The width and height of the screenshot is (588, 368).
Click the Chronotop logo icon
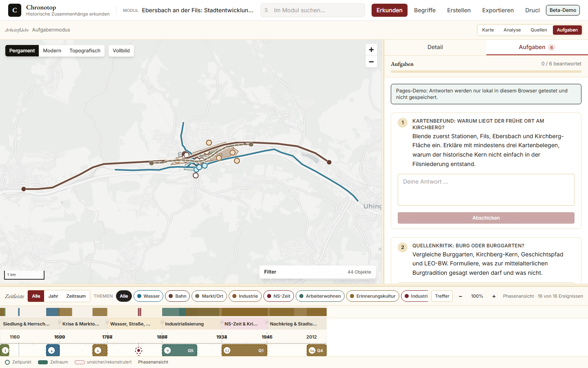(15, 10)
